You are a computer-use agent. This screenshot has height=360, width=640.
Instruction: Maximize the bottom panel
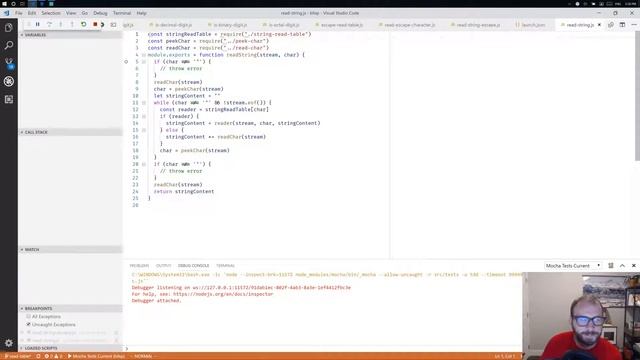point(622,266)
